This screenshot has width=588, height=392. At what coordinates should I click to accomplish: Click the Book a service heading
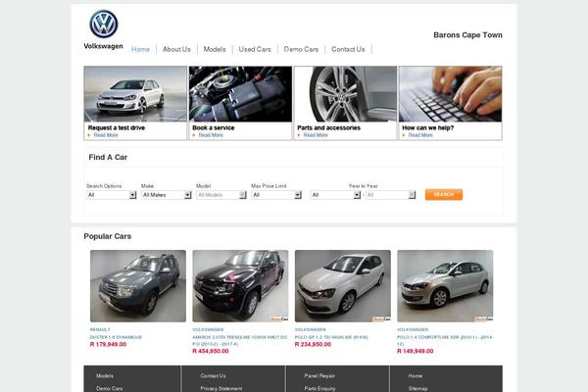coord(214,128)
